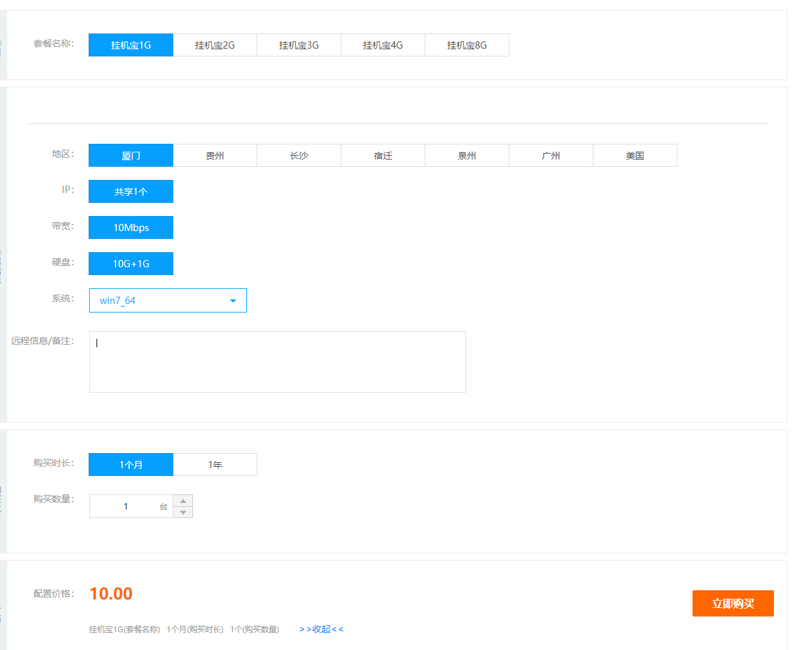This screenshot has width=812, height=650.
Task: Choose the 挂机宝3G package option
Action: pyautogui.click(x=299, y=45)
